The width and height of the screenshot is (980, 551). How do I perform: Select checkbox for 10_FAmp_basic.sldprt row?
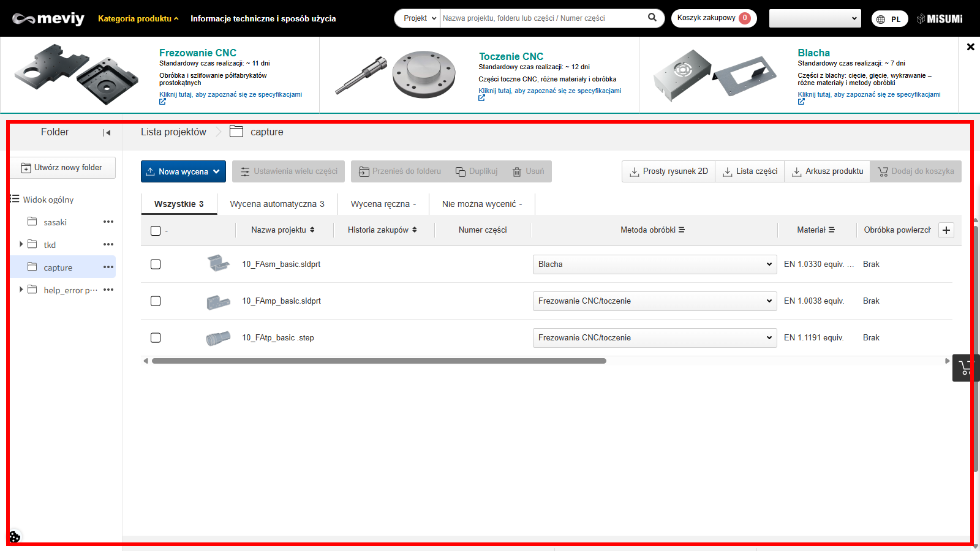(156, 301)
